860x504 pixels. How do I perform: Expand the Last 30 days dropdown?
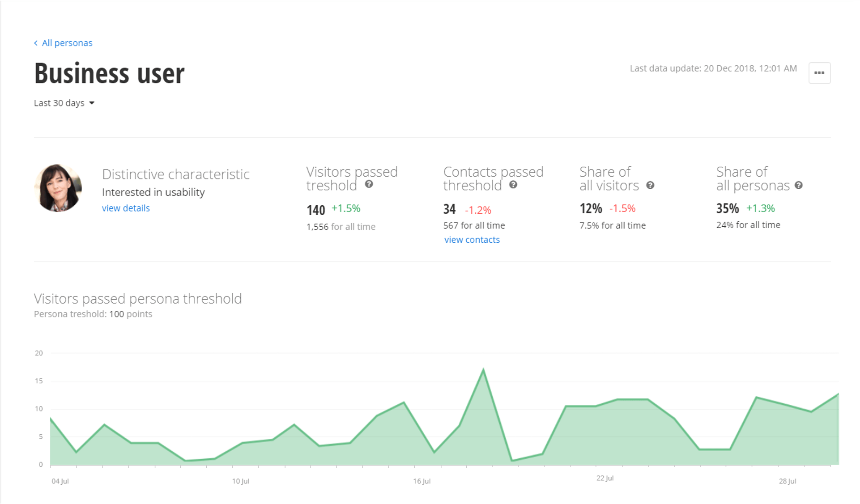coord(60,103)
